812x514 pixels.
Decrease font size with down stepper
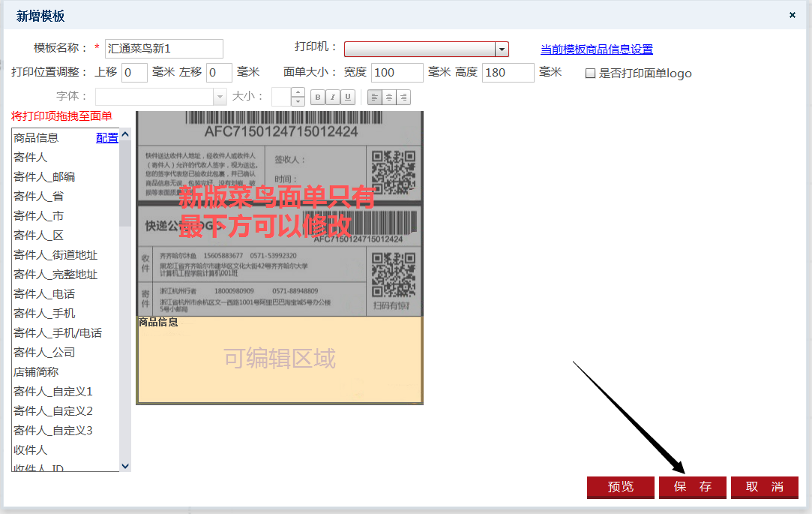click(x=298, y=101)
